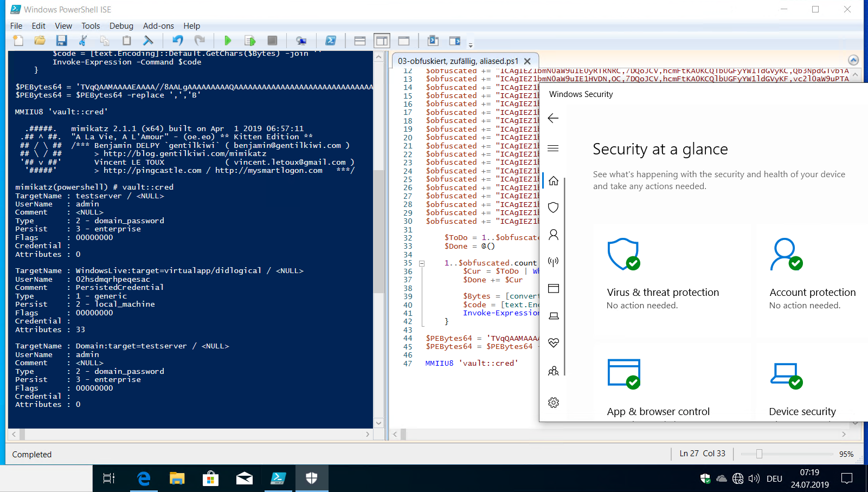Click the Copy icon in toolbar
Screen dimensions: 868x492
coord(105,41)
